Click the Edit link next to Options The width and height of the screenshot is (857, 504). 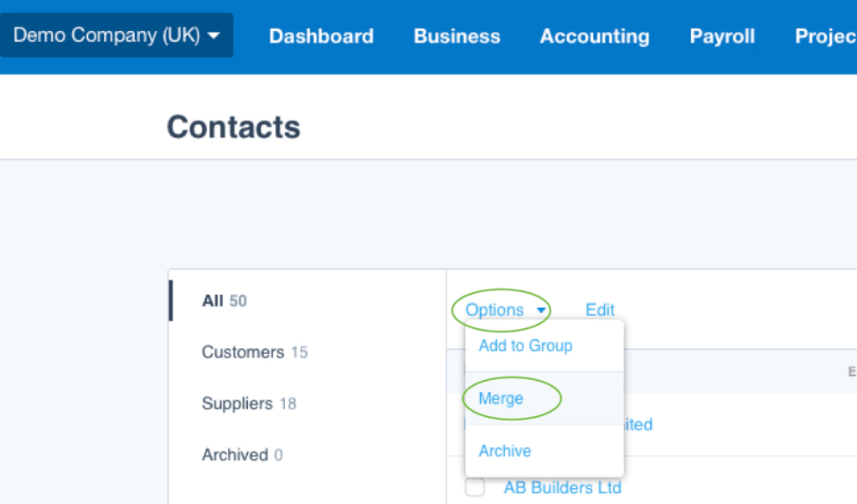[x=600, y=310]
